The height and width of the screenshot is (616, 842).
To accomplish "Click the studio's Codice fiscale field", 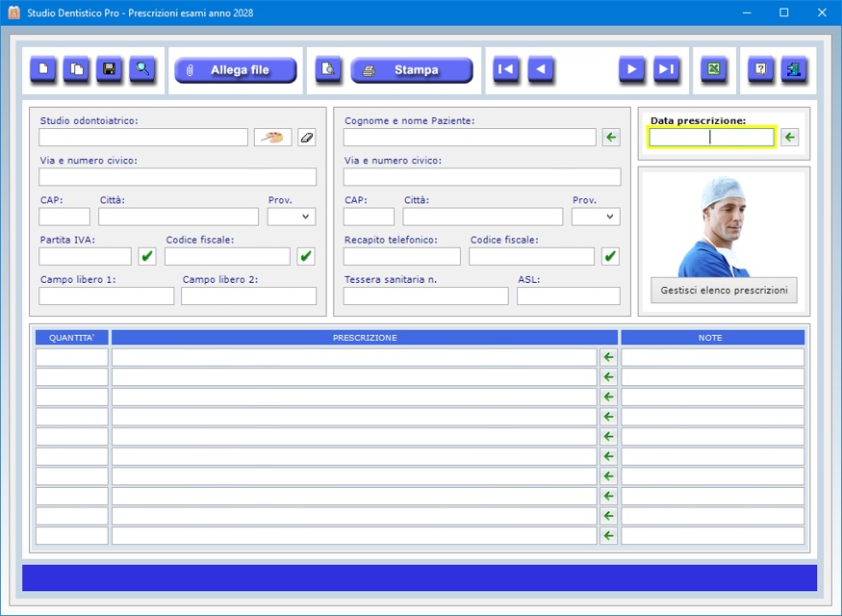I will click(228, 256).
